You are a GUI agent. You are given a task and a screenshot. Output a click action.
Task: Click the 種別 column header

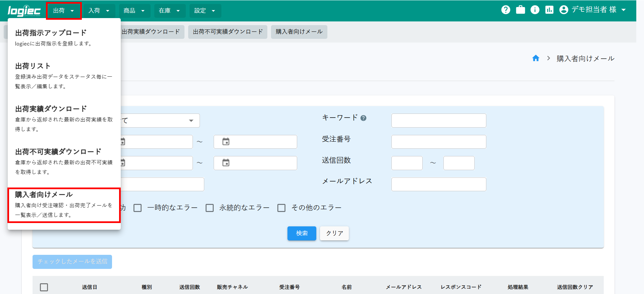pyautogui.click(x=147, y=287)
